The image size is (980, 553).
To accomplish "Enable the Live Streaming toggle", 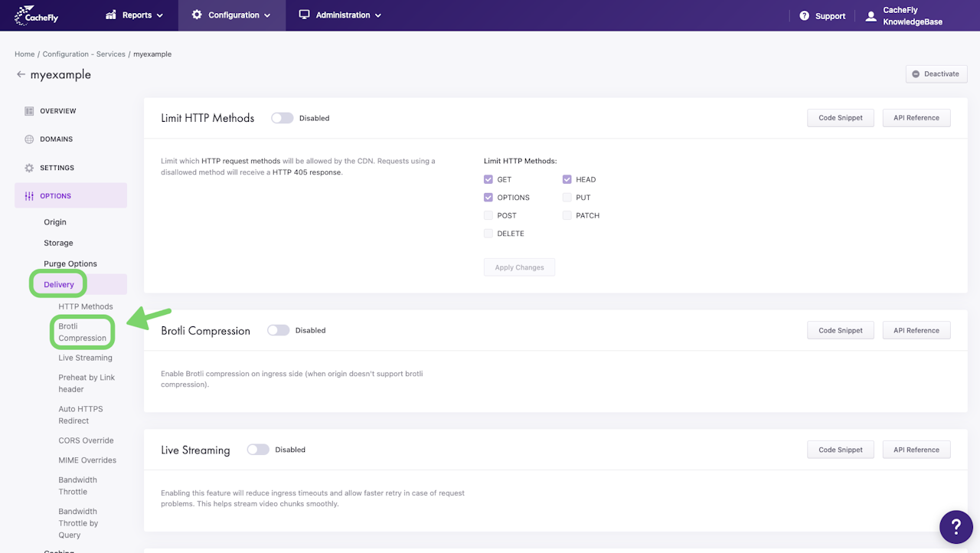I will (258, 450).
